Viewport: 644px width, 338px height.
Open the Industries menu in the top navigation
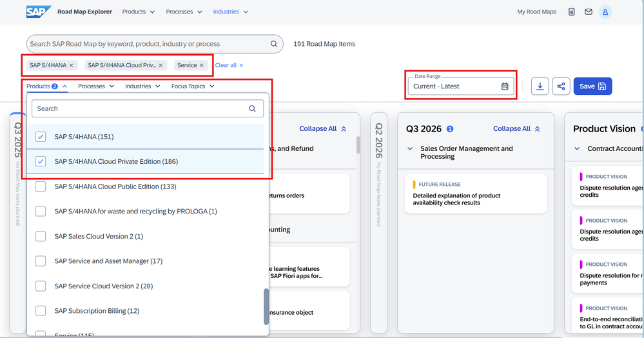[x=230, y=12]
